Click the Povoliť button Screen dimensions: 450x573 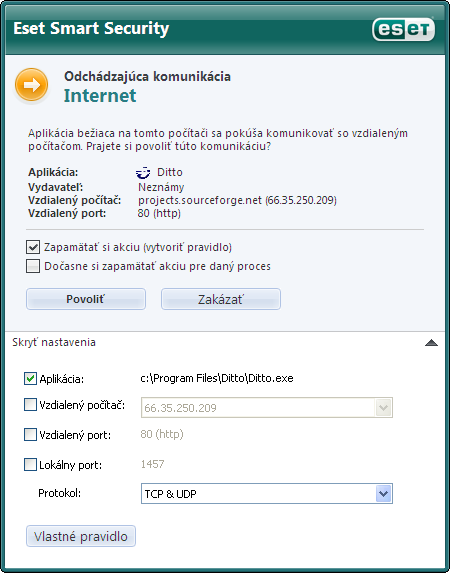86,299
